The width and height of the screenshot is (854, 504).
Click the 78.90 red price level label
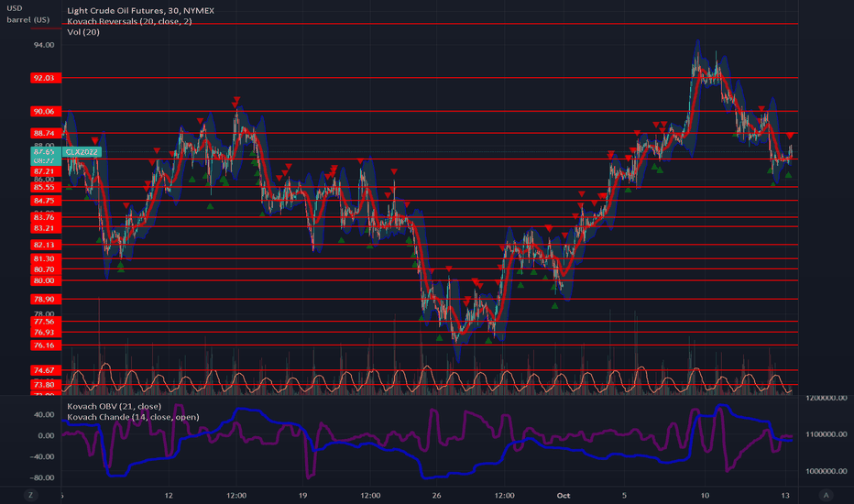(46, 299)
